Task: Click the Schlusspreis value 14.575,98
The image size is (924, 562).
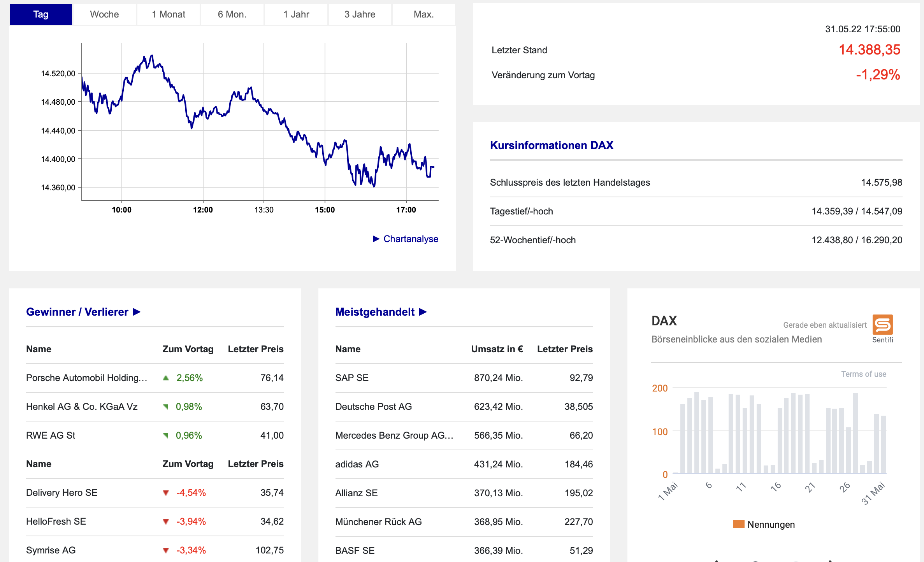Action: pos(882,182)
